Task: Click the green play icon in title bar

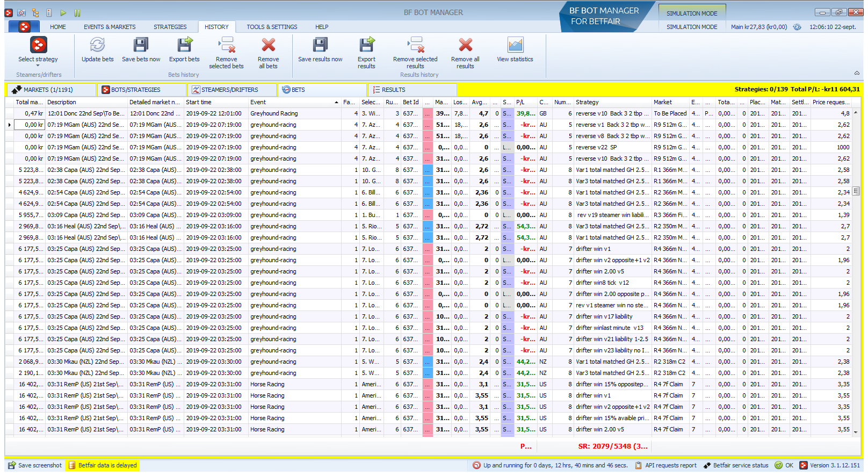Action: [x=63, y=12]
